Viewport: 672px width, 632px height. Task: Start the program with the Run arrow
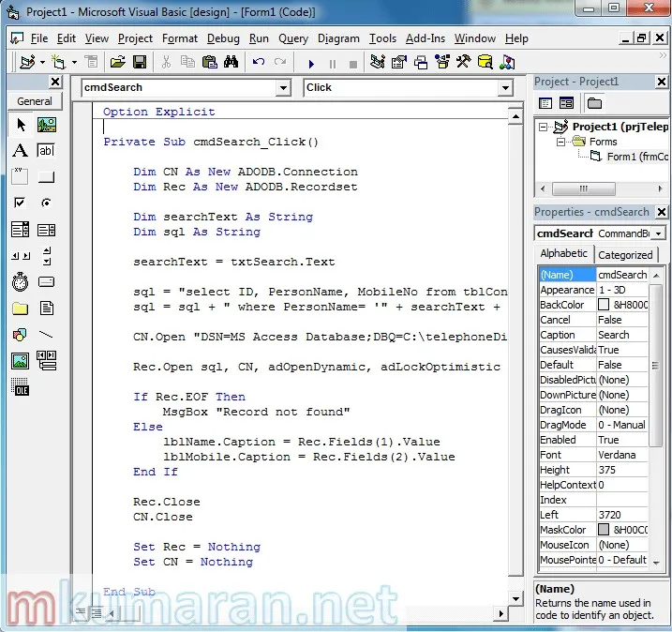pos(311,64)
